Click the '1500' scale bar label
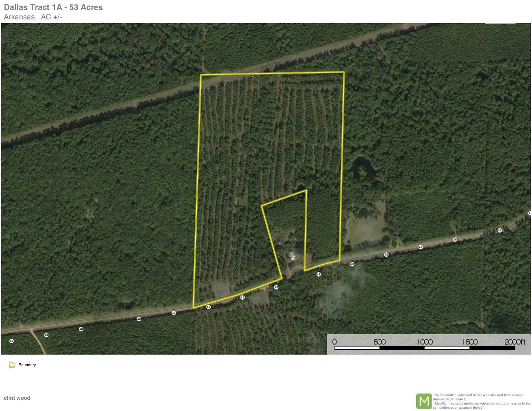The height and width of the screenshot is (411, 532). click(470, 342)
